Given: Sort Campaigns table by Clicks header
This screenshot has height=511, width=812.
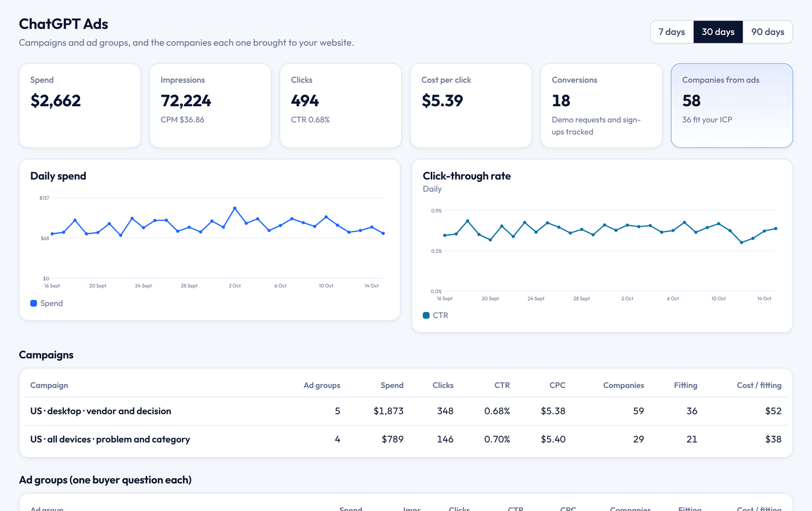Looking at the screenshot, I should (443, 385).
